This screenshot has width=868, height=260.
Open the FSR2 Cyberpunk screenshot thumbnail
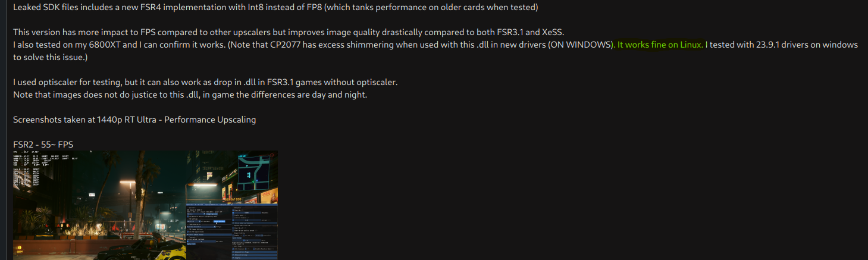point(145,205)
